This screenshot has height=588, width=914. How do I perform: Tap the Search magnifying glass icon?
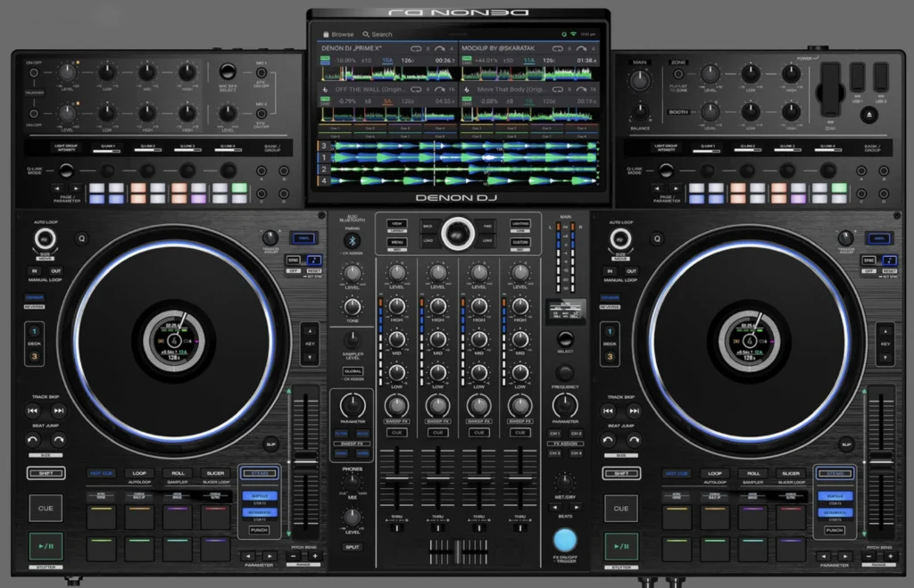[366, 35]
